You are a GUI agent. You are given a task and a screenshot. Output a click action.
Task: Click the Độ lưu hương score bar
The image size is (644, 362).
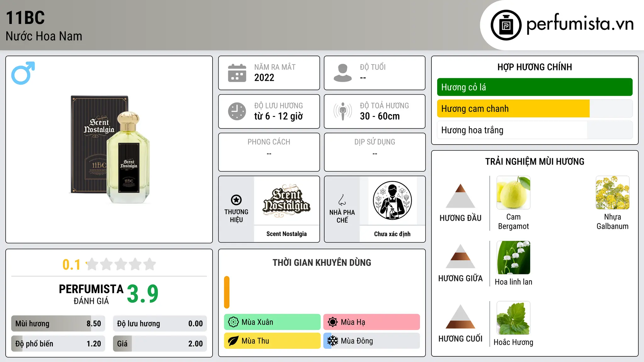(160, 323)
